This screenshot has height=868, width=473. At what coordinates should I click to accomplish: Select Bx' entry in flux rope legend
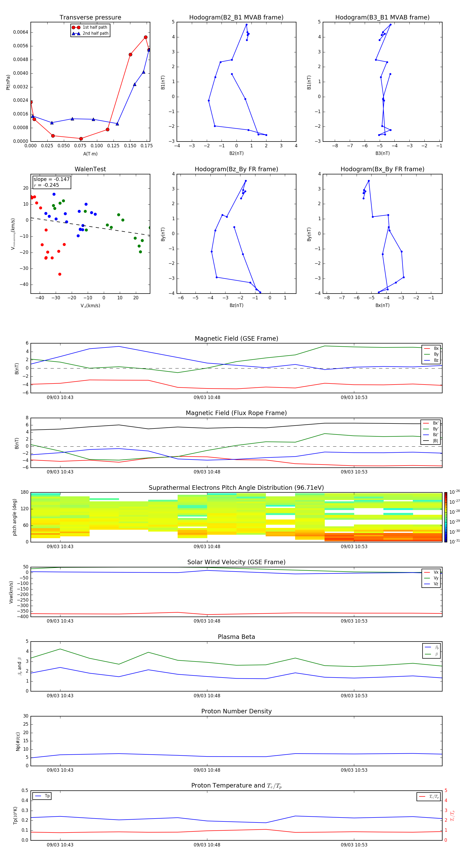[x=431, y=423]
